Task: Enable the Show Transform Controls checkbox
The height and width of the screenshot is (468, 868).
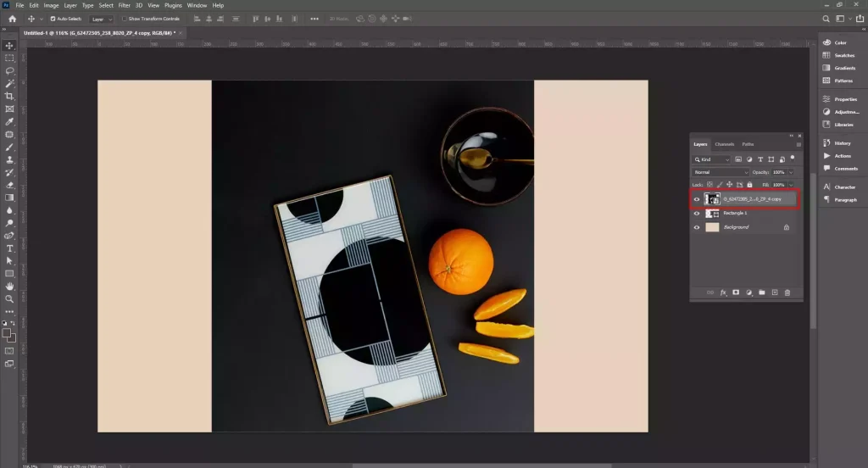Action: [x=125, y=19]
